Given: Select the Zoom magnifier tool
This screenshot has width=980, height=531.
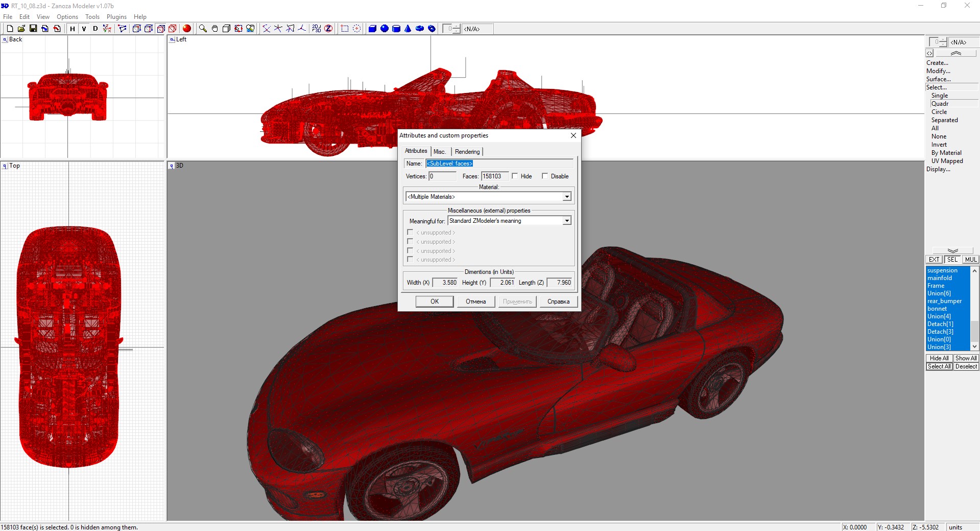Looking at the screenshot, I should coord(203,29).
